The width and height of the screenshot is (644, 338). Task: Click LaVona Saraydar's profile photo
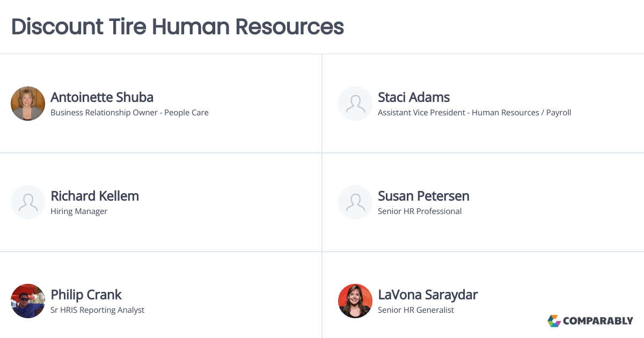(355, 301)
